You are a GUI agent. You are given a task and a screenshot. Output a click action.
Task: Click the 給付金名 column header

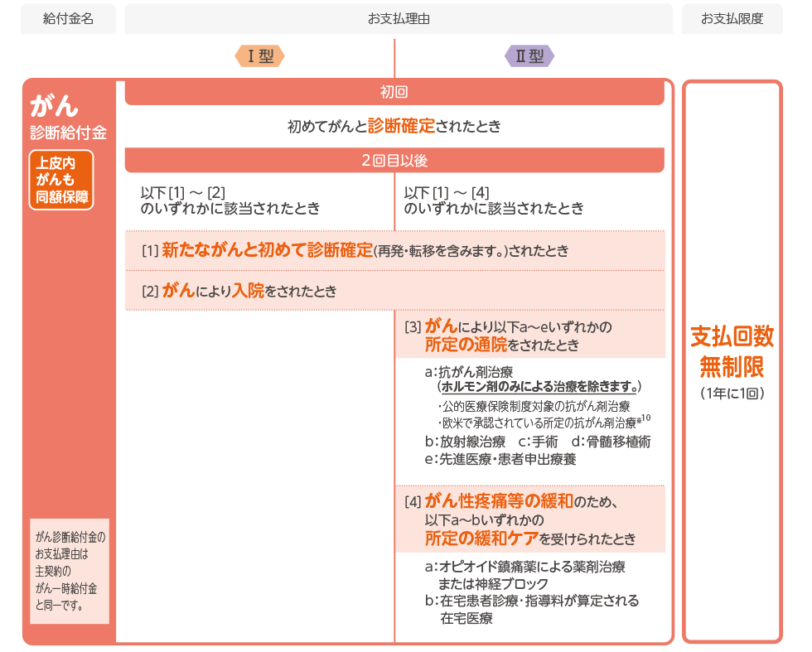[68, 19]
